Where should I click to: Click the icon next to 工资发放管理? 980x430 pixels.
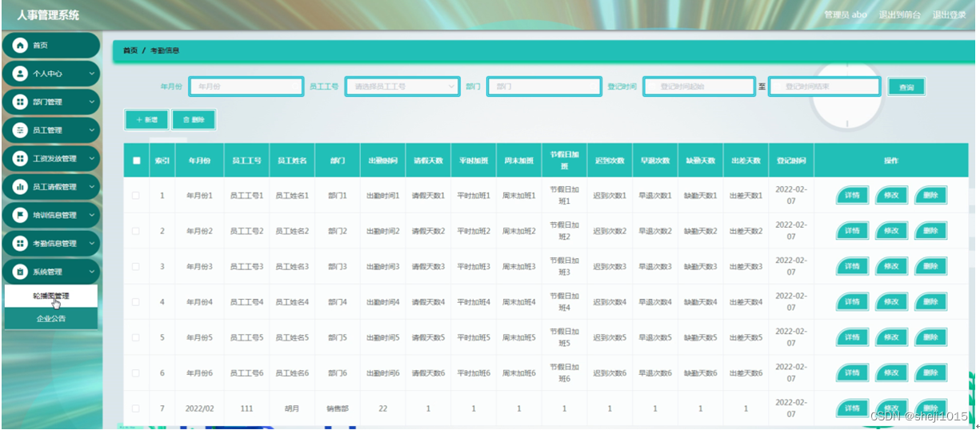pyautogui.click(x=20, y=158)
